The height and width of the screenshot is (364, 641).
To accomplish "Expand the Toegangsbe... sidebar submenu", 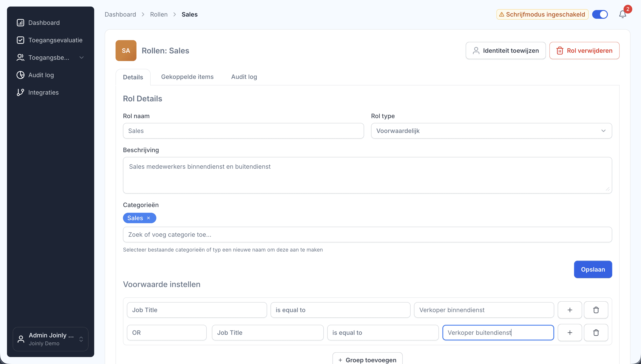I will [81, 58].
